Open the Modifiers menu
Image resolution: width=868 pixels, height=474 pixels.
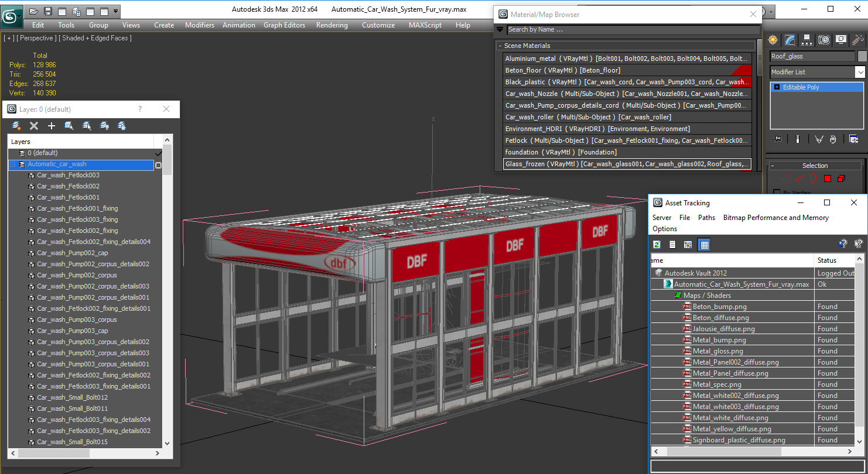tap(200, 25)
